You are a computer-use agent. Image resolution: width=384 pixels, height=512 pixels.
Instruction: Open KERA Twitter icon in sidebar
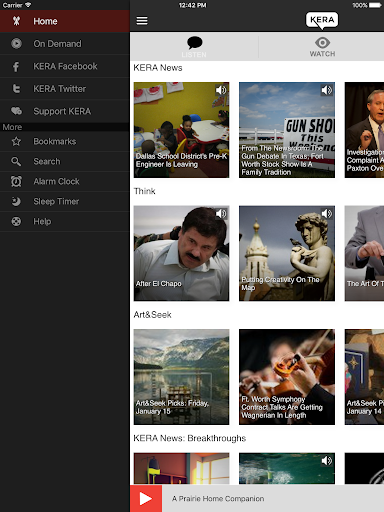point(16,89)
